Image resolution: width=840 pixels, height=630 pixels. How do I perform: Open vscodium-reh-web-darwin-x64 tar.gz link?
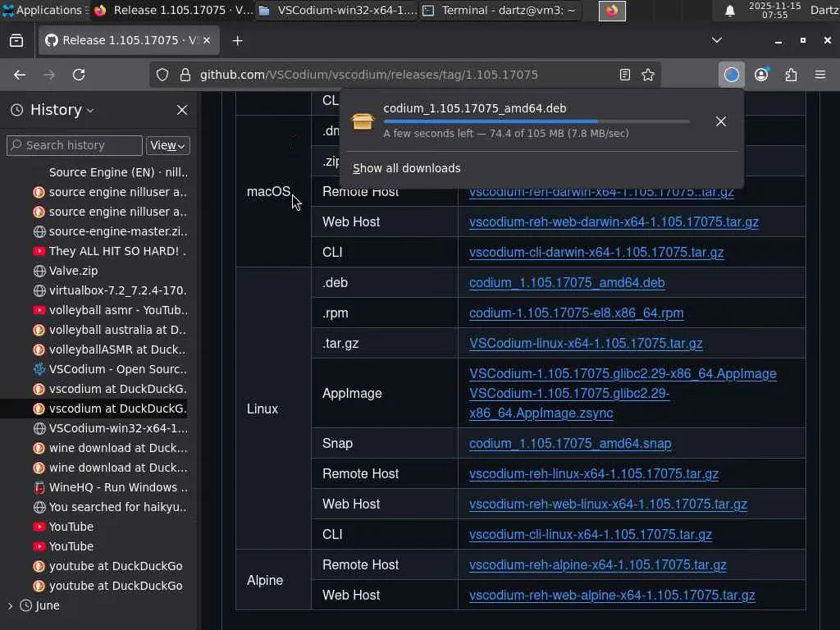point(614,221)
